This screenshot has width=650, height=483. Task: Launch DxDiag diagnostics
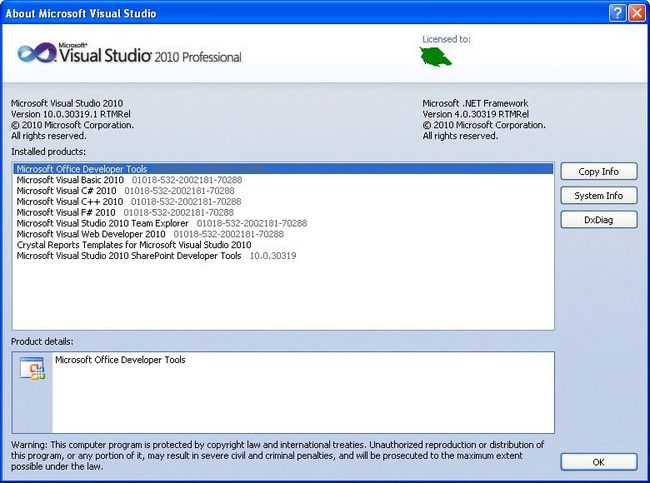pyautogui.click(x=599, y=220)
